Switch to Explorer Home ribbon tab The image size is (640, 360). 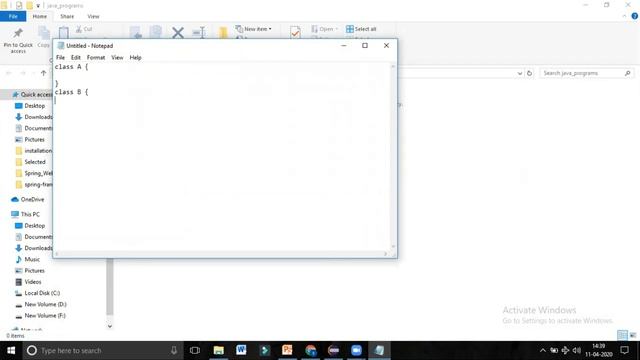(40, 16)
